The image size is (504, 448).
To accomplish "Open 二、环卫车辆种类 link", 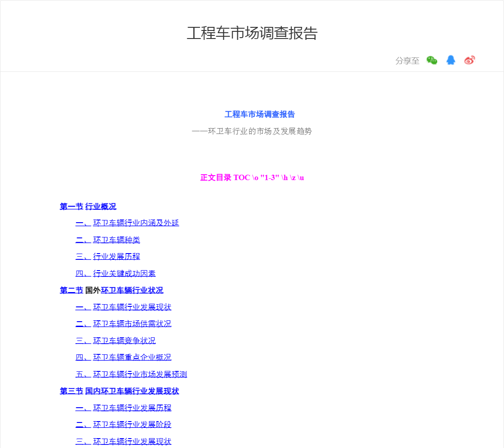I will tap(108, 240).
